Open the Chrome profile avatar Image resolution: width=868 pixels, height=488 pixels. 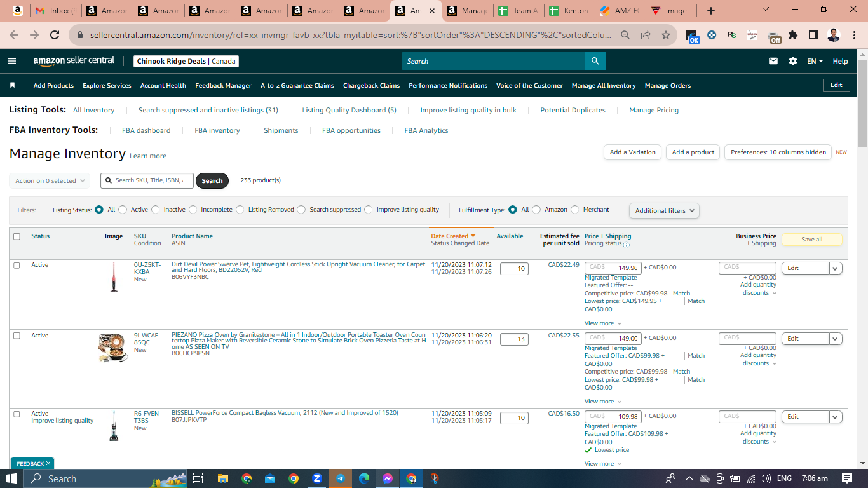pyautogui.click(x=834, y=36)
